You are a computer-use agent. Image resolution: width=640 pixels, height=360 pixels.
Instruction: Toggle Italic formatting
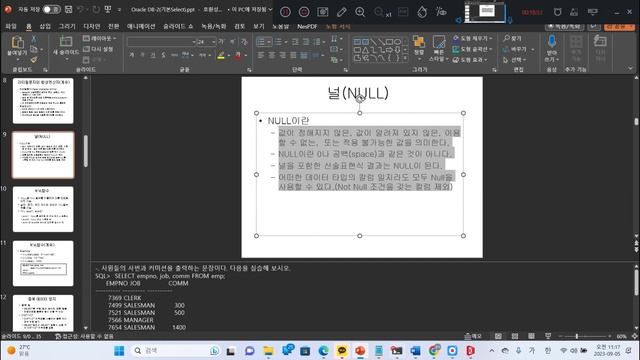[142, 55]
